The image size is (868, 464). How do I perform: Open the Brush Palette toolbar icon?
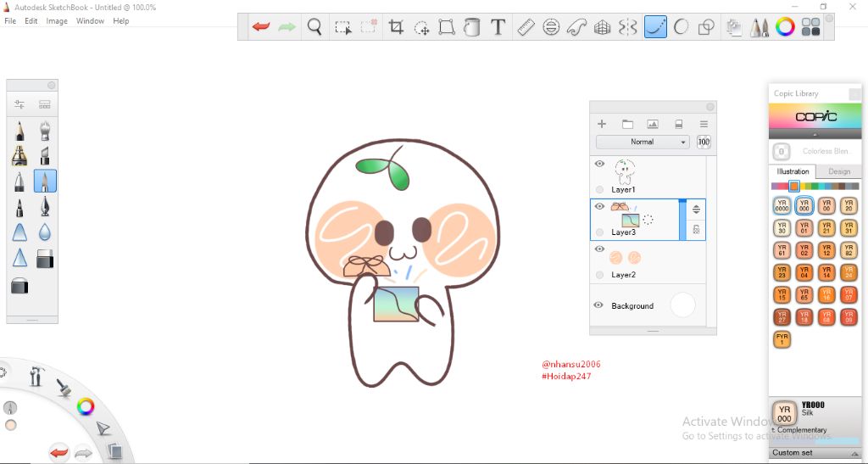point(759,27)
